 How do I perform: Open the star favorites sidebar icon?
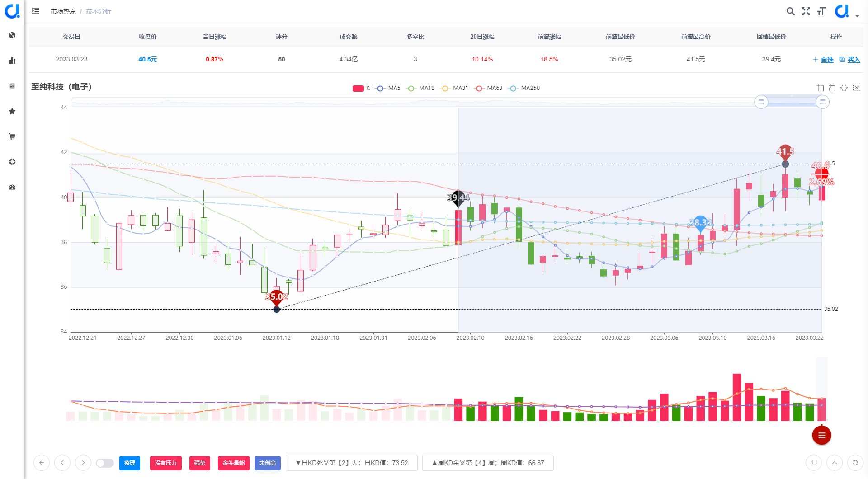[x=12, y=111]
